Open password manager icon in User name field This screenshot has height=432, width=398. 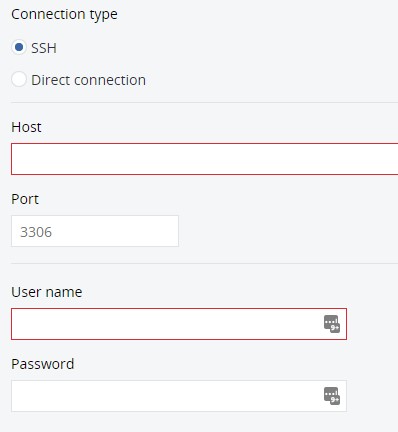332,324
